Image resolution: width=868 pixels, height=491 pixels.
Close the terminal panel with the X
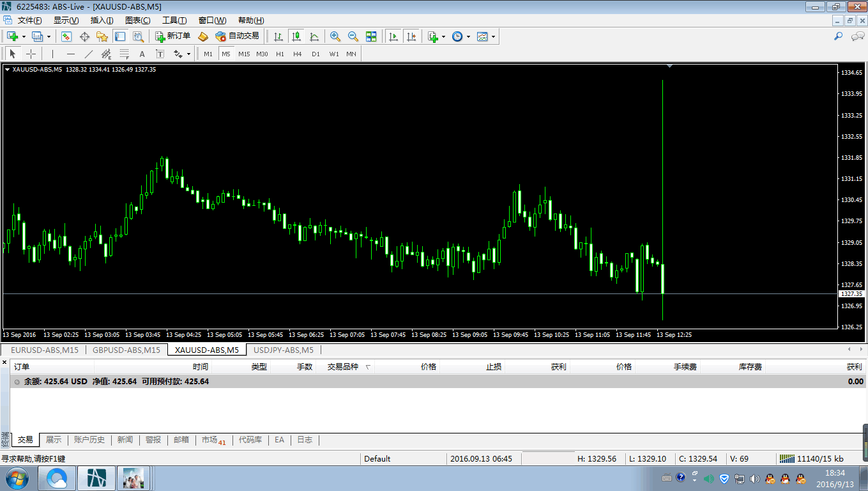coord(5,363)
